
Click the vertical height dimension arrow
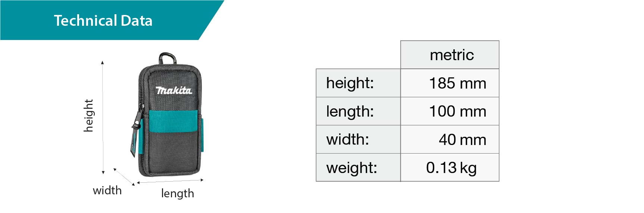pyautogui.click(x=103, y=117)
